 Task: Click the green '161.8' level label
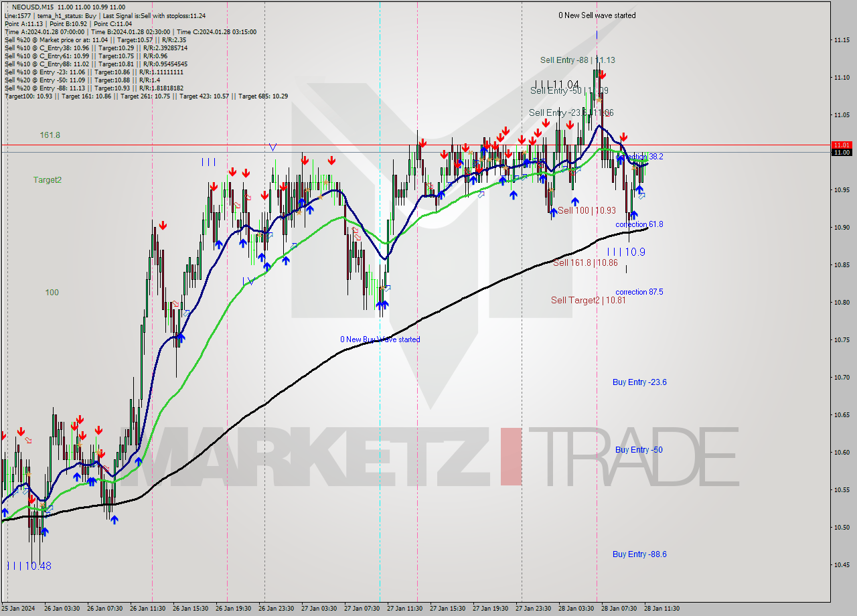click(x=50, y=135)
